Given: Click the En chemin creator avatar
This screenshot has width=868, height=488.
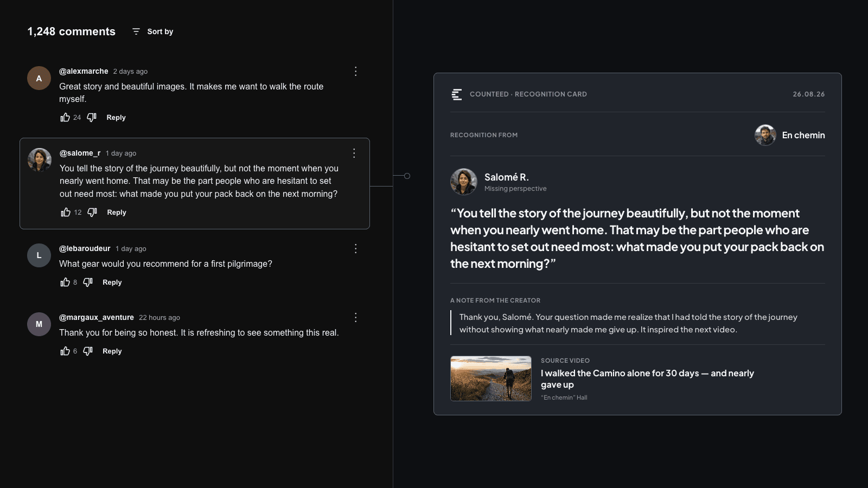Looking at the screenshot, I should click(765, 135).
